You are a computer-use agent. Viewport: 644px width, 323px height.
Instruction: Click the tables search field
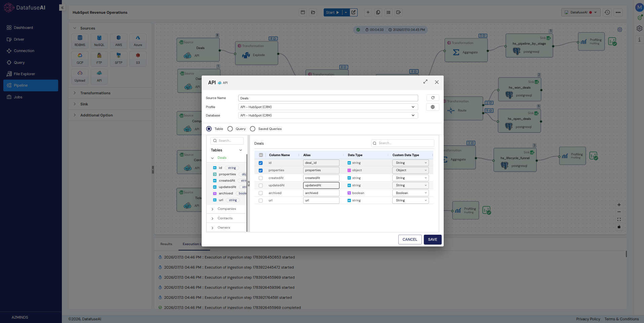[x=227, y=141]
